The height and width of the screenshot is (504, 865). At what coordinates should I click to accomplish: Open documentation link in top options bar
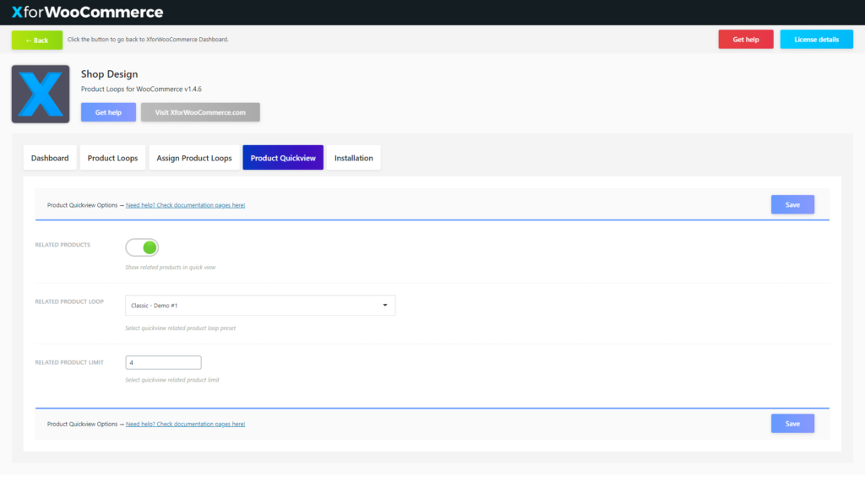click(185, 205)
